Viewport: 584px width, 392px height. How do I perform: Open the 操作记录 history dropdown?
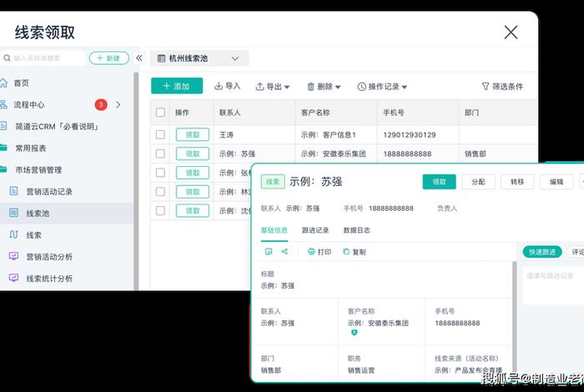(382, 87)
